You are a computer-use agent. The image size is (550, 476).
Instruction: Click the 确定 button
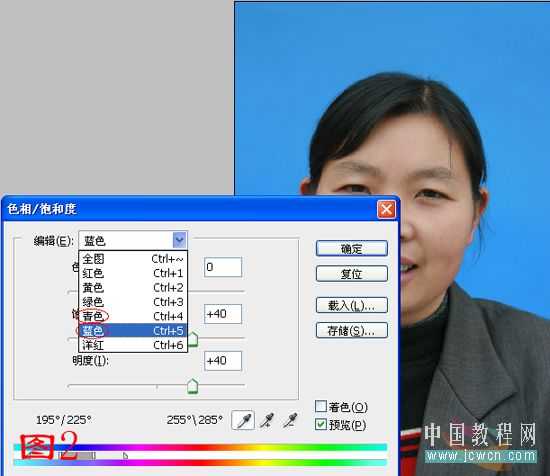(352, 249)
